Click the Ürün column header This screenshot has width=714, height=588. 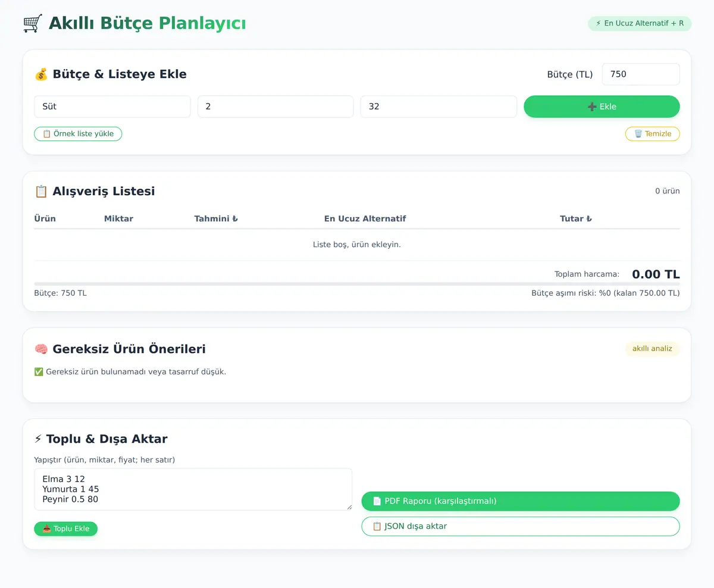click(45, 218)
